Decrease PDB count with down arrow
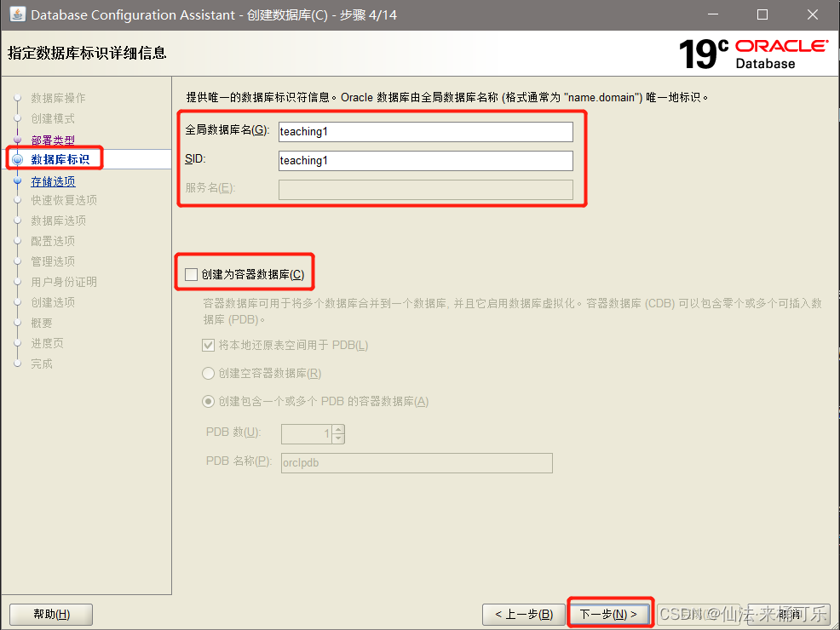Screen dimensions: 840x630 click(338, 438)
